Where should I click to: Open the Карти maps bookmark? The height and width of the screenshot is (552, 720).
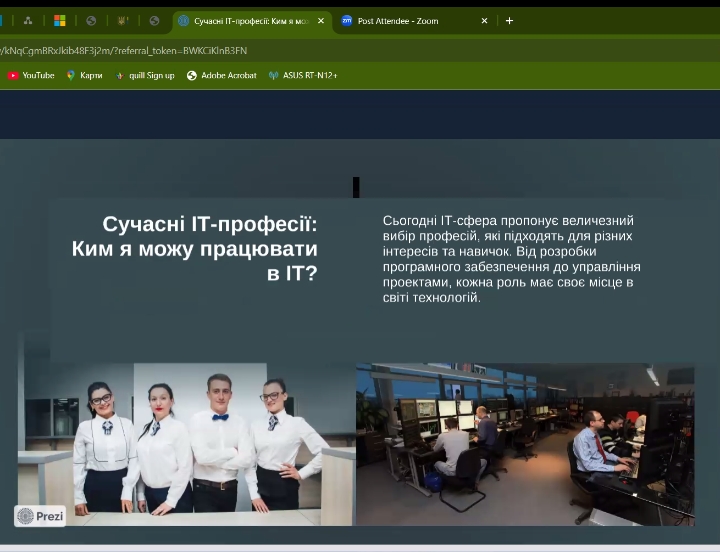pyautogui.click(x=84, y=75)
